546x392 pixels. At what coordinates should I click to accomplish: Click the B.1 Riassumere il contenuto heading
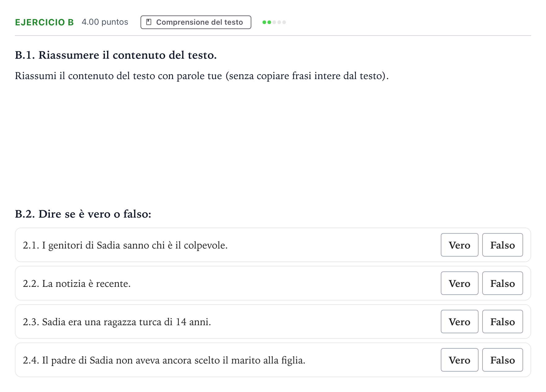pyautogui.click(x=116, y=55)
